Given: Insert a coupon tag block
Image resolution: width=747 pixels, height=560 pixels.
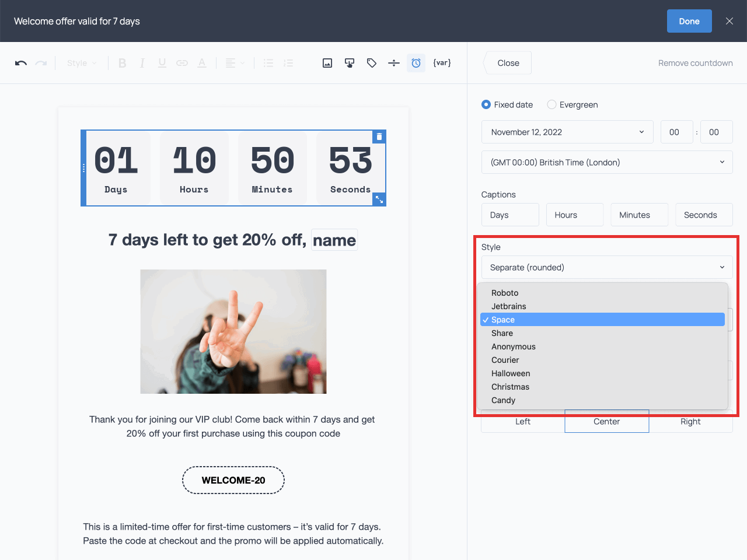Looking at the screenshot, I should coord(372,63).
